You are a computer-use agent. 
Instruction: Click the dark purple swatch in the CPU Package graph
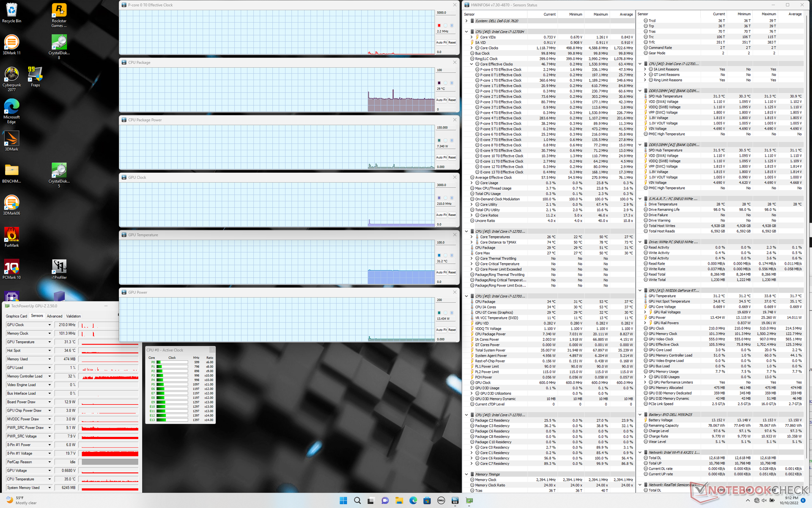click(x=439, y=83)
